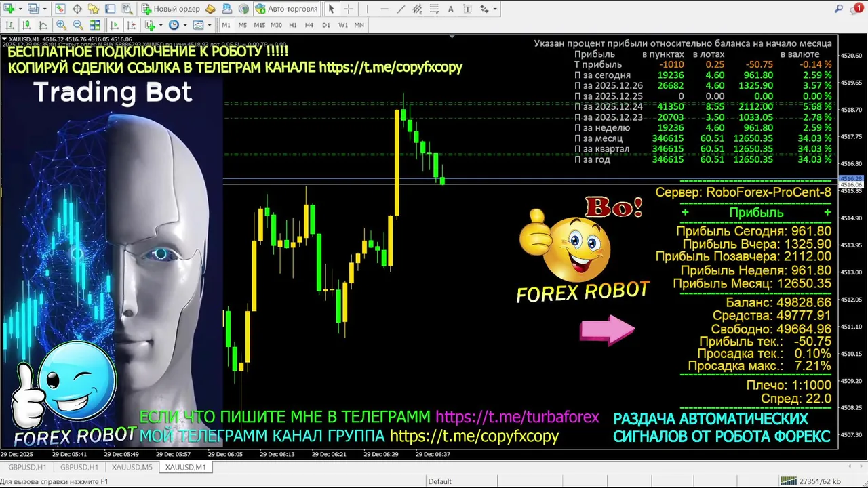Open the trading signals icon

point(243,9)
